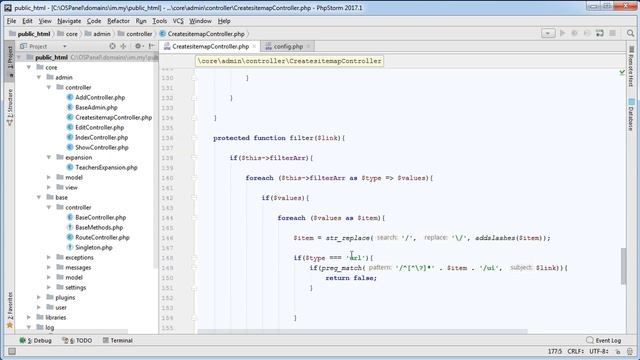Click the CRLF line separator widget
The width and height of the screenshot is (640, 360).
(575, 351)
